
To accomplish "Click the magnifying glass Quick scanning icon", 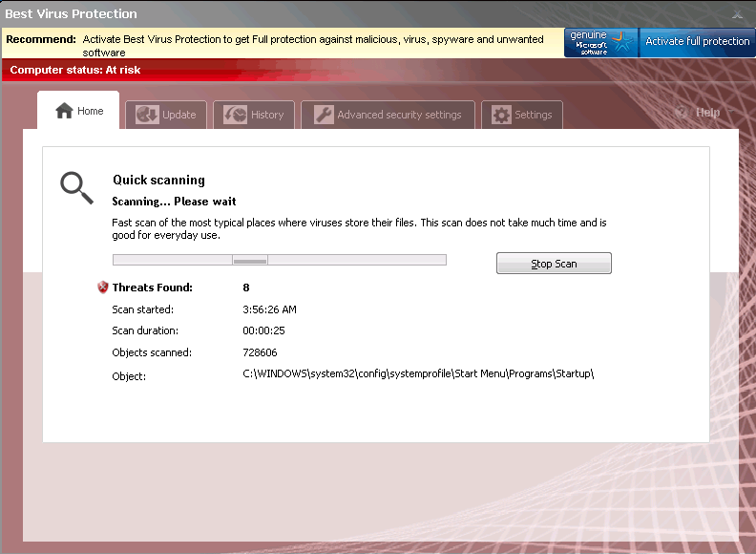I will coord(76,187).
